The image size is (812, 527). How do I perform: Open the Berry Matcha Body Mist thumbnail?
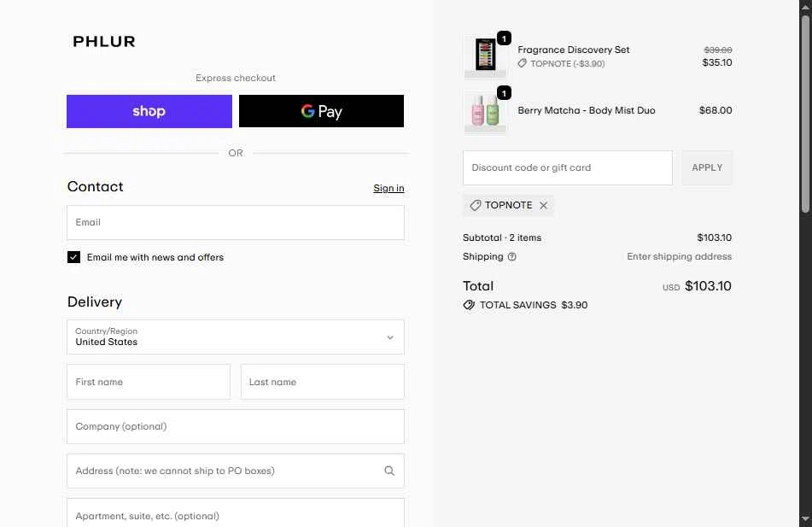(485, 111)
